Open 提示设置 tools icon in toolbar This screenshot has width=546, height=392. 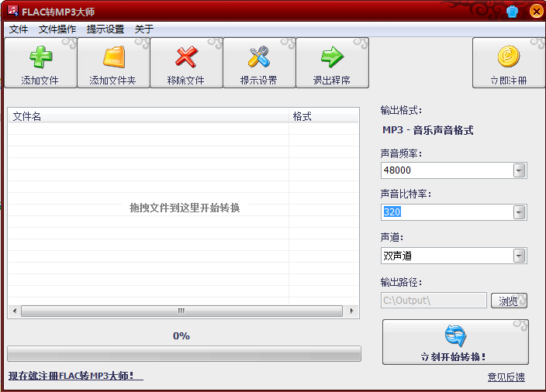[259, 57]
